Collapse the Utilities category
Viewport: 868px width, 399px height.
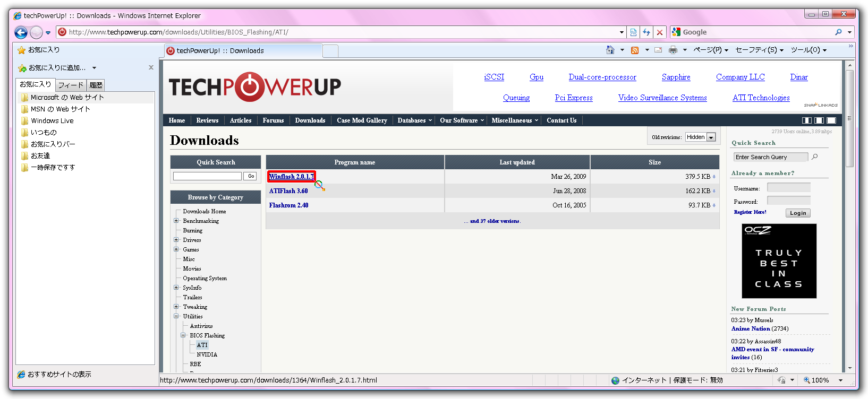tap(176, 316)
